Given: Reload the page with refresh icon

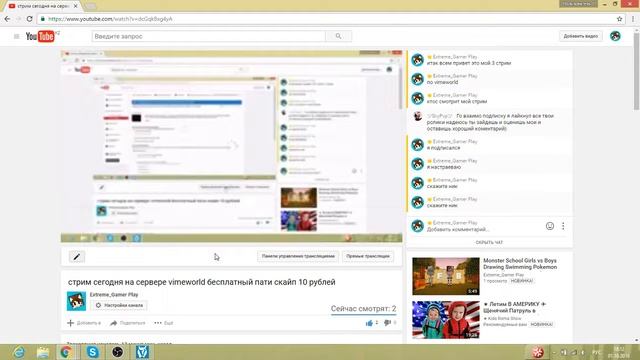Looking at the screenshot, I should tap(29, 19).
